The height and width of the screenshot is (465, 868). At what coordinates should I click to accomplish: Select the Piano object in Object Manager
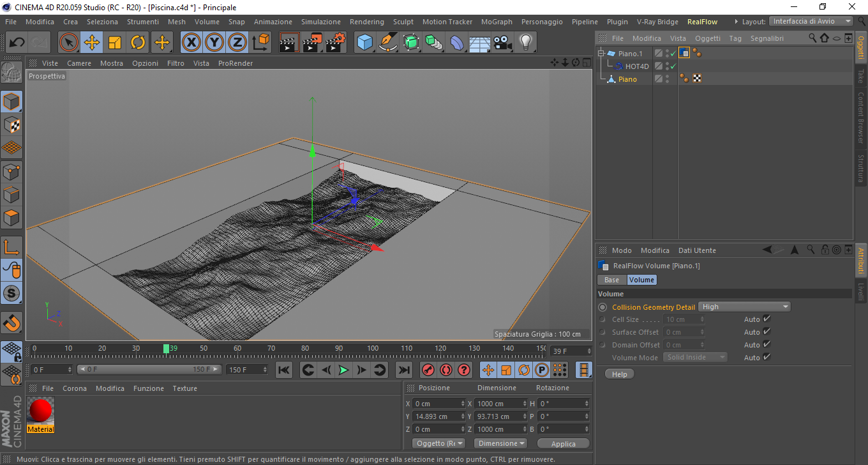[627, 79]
